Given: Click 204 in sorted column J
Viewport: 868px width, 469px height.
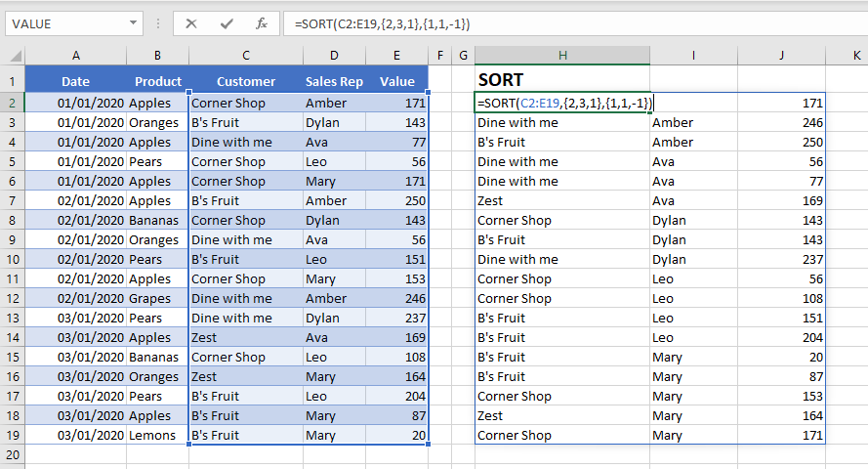Looking at the screenshot, I should click(x=782, y=338).
